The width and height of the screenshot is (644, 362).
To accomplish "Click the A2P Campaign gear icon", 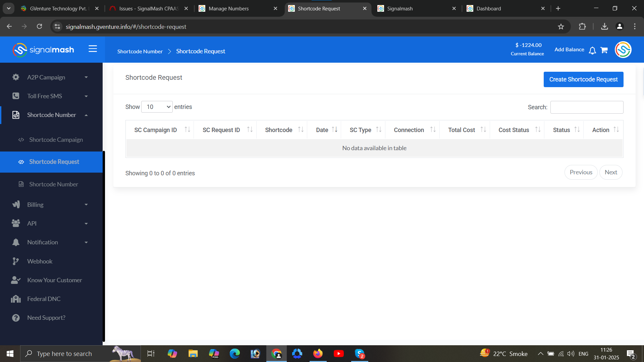I will click(16, 77).
